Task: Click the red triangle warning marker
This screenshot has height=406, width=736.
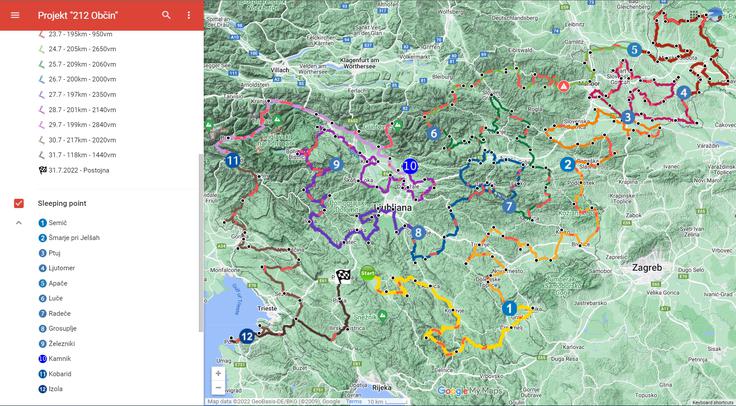Action: [x=564, y=86]
